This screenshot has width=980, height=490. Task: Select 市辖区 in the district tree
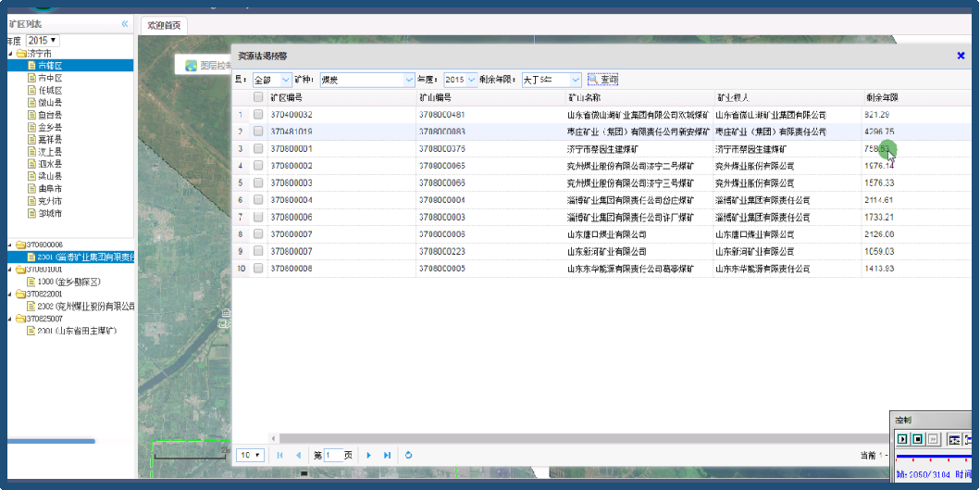[x=50, y=65]
